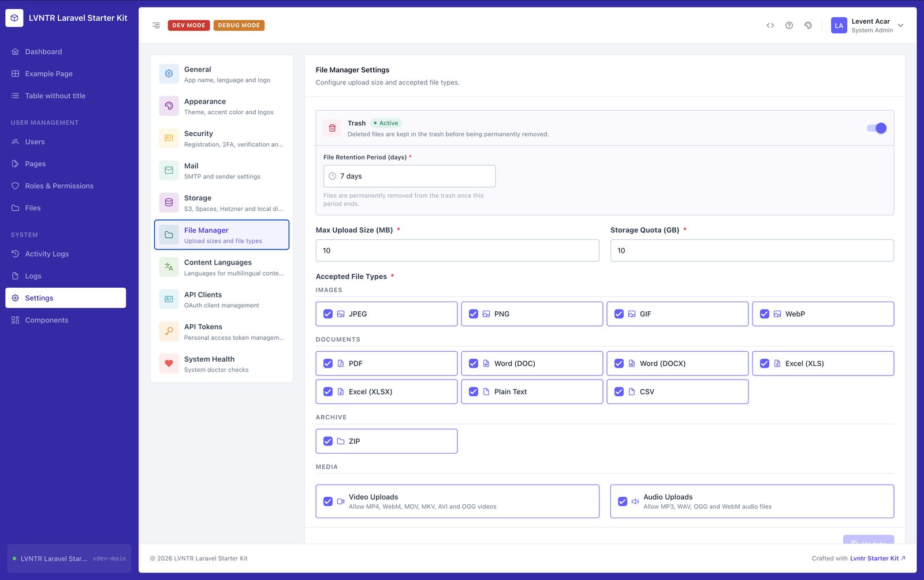The width and height of the screenshot is (924, 580).
Task: Open the help question mark icon
Action: (789, 25)
